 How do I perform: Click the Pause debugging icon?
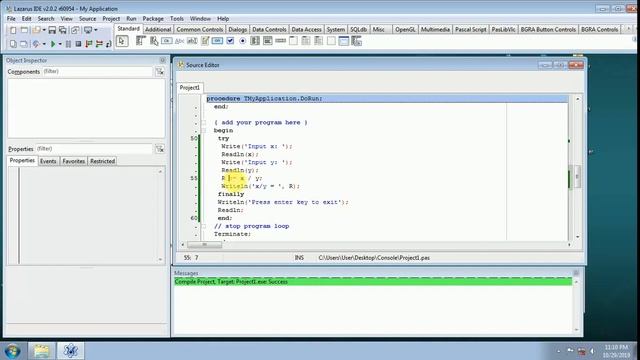coord(68,44)
